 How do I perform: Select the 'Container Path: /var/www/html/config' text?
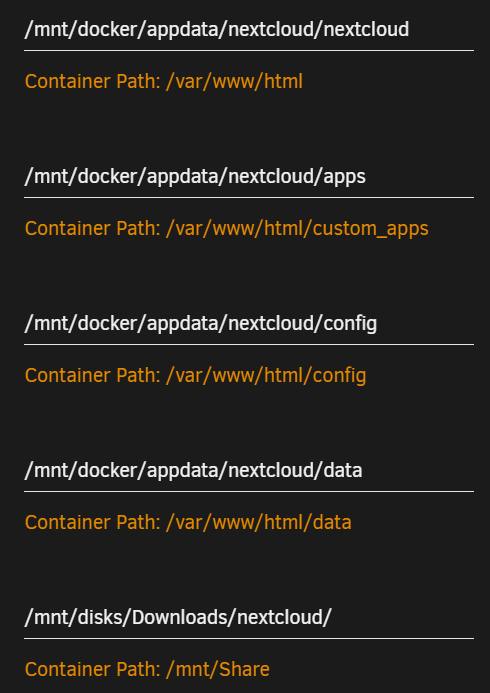195,376
